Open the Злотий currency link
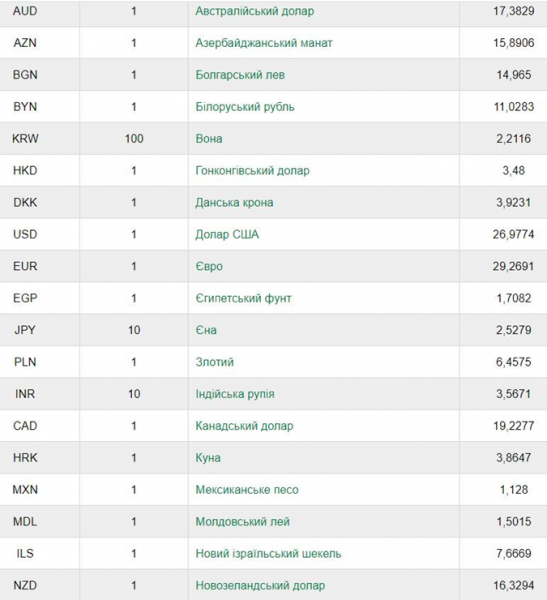 (214, 362)
